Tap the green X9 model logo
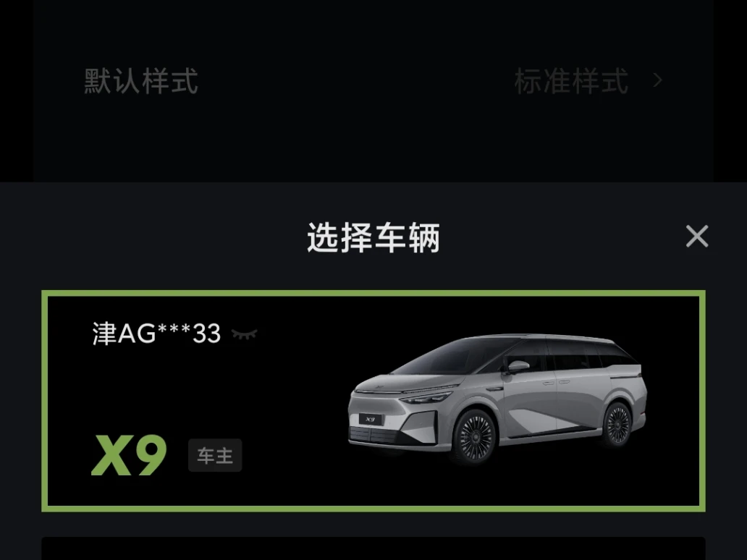Screen dimensions: 747x560 (x=129, y=455)
